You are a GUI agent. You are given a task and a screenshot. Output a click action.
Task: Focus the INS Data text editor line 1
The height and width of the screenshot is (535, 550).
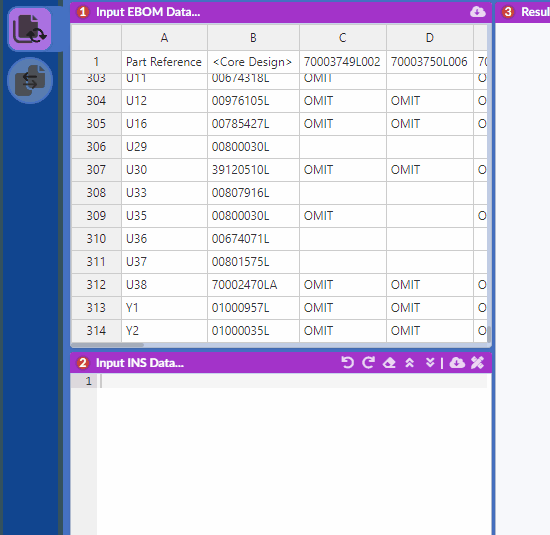(x=292, y=381)
